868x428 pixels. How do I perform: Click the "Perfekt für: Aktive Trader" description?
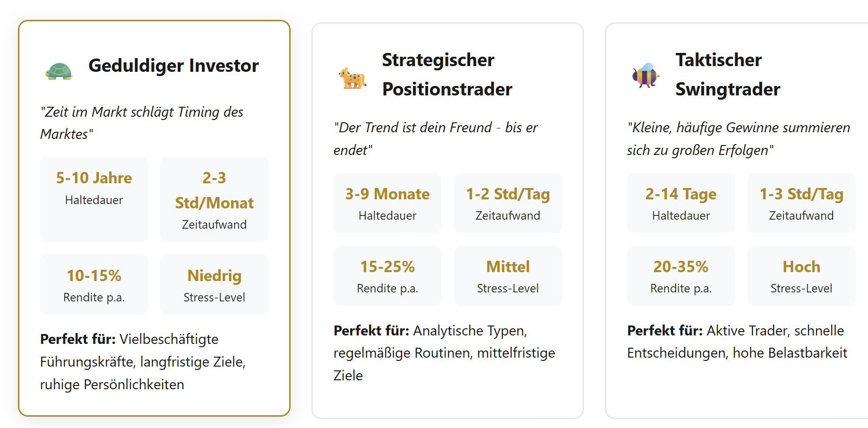pyautogui.click(x=737, y=342)
